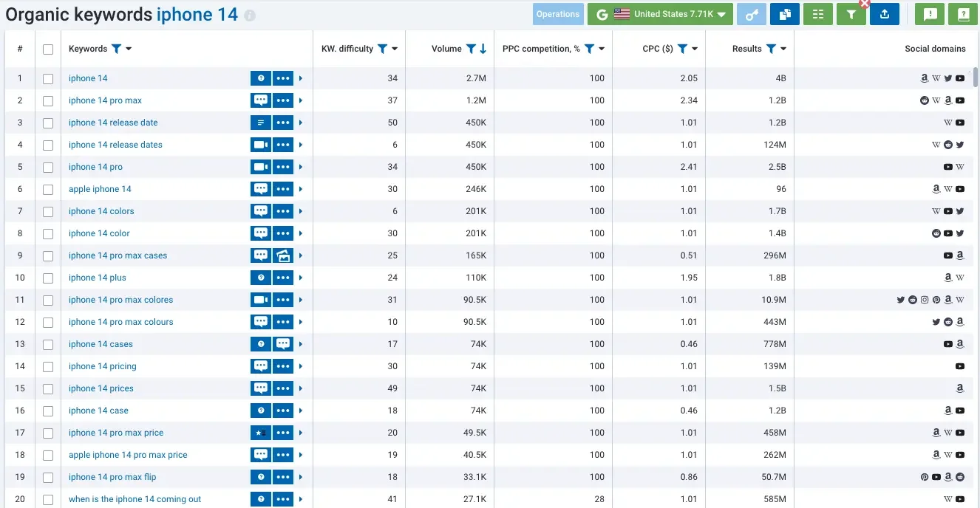
Task: Open the Keywords column dropdown arrow
Action: coord(129,49)
